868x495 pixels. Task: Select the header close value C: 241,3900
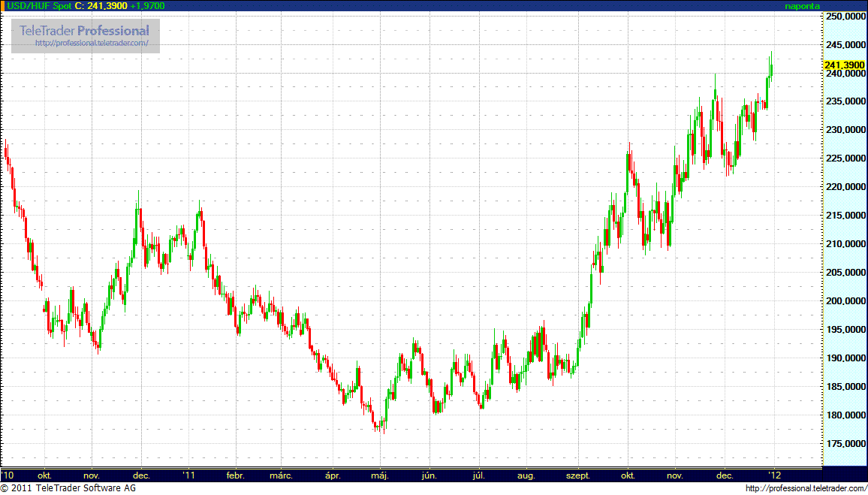(x=101, y=5)
